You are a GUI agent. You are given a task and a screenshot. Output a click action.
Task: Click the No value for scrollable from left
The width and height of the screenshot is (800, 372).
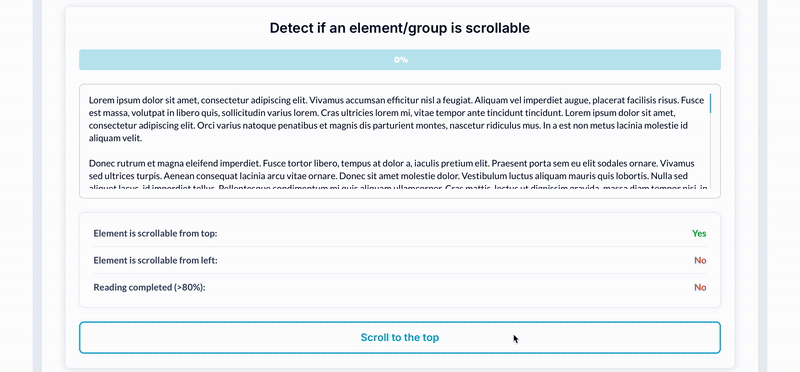[700, 261]
